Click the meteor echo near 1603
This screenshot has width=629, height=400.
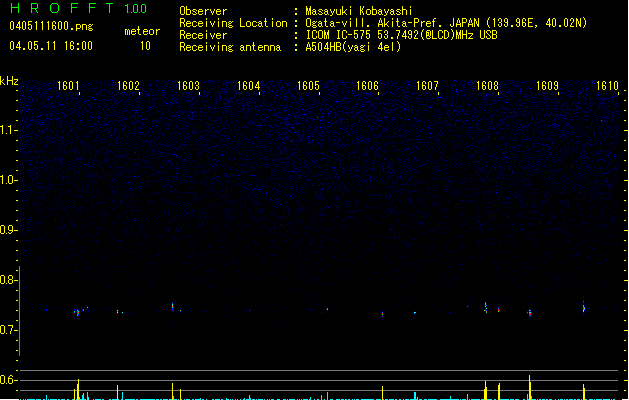pos(172,306)
